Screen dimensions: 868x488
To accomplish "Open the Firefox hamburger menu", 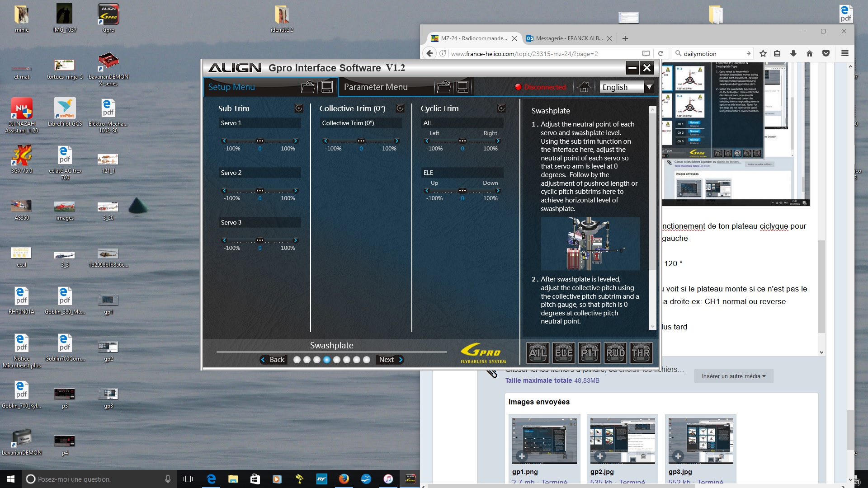I will tap(844, 53).
